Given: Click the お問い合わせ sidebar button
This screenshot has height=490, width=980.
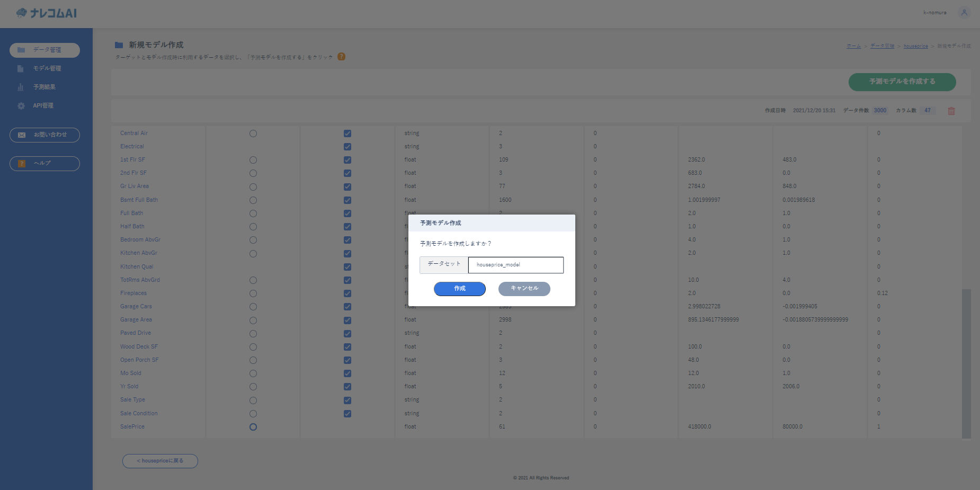Looking at the screenshot, I should point(44,135).
